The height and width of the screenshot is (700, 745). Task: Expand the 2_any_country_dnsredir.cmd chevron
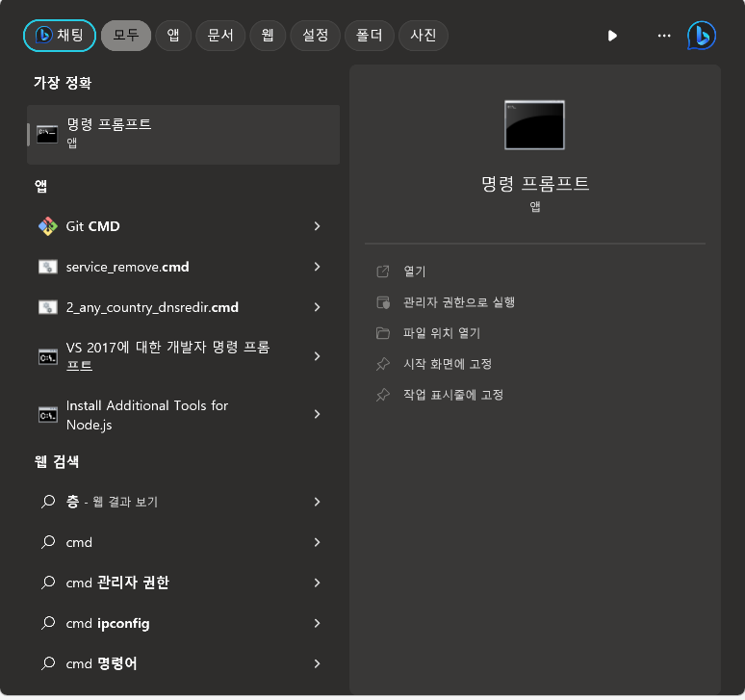point(317,307)
